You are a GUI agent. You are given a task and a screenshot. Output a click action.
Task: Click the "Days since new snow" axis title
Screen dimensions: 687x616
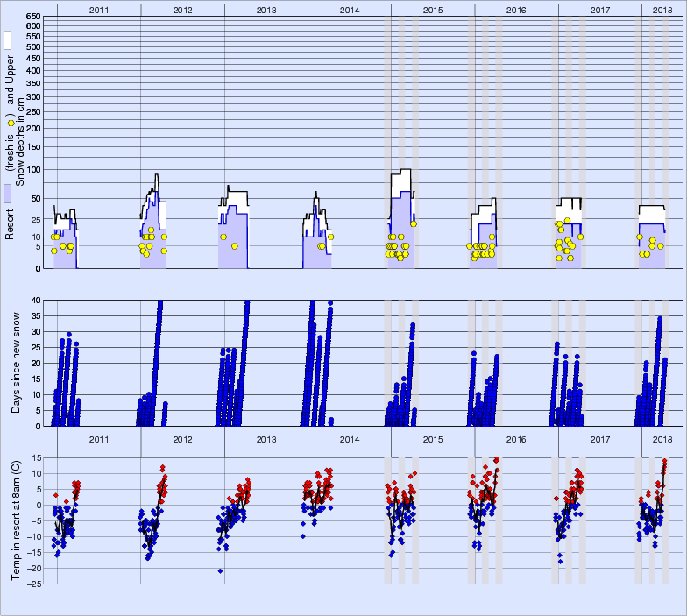[x=16, y=363]
